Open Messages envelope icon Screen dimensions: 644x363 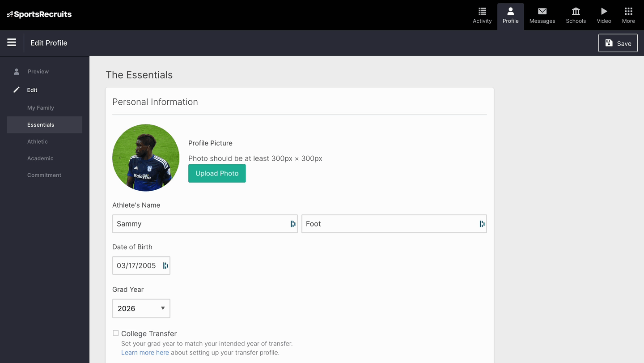[x=542, y=12]
